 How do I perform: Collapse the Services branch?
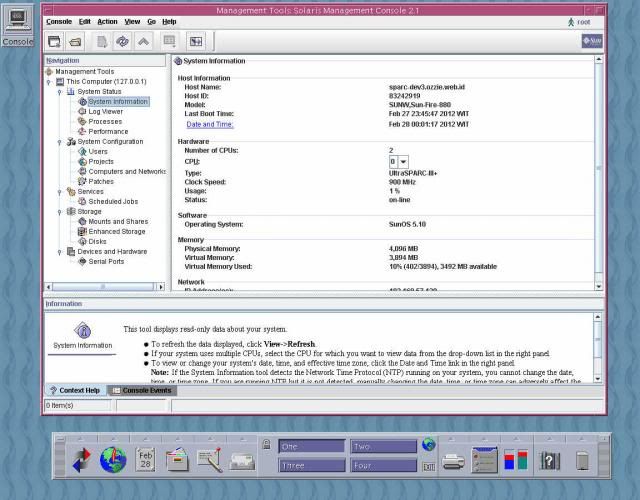point(60,192)
